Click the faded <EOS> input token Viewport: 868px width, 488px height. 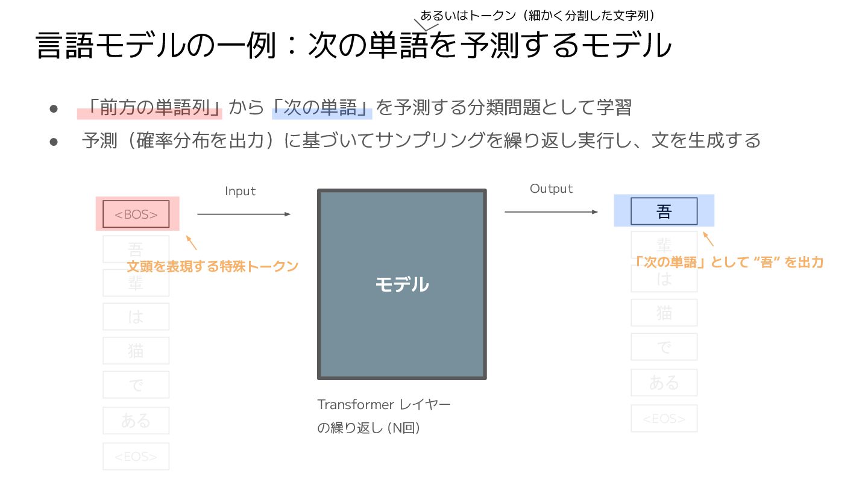point(136,457)
